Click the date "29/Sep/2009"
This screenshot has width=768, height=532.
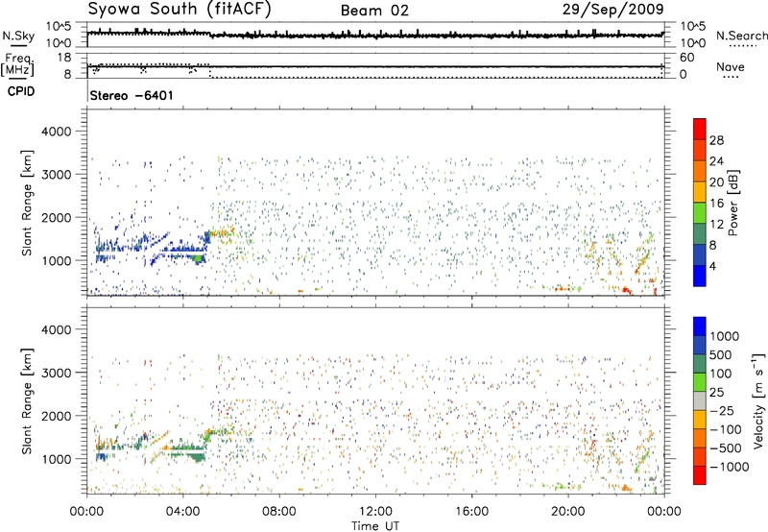tap(612, 9)
